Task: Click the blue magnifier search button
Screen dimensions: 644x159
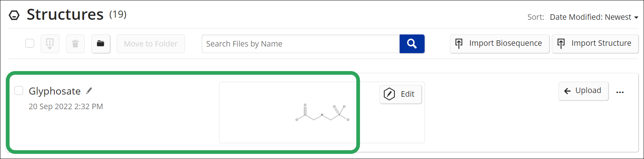Action: pyautogui.click(x=412, y=44)
